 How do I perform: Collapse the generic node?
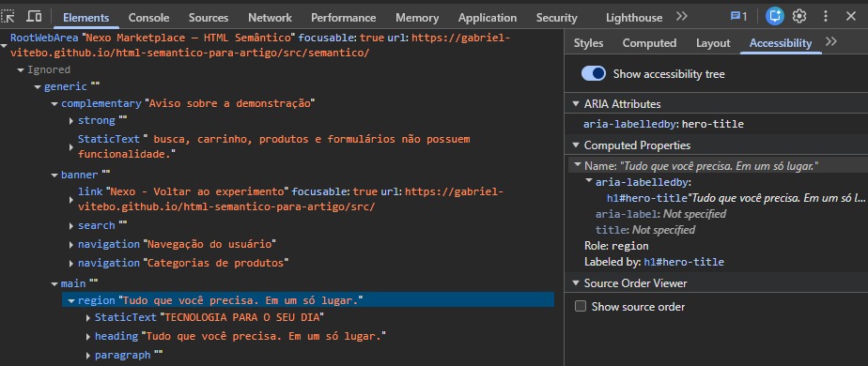pyautogui.click(x=38, y=86)
